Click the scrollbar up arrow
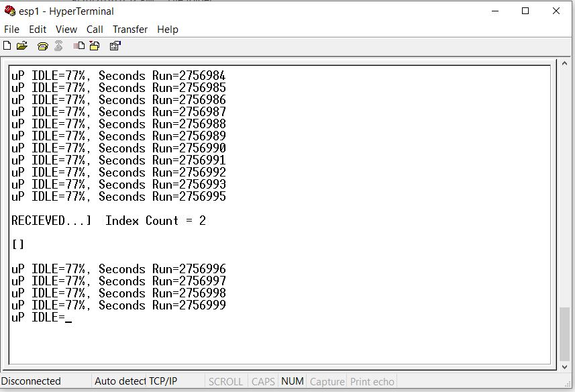 (x=564, y=64)
